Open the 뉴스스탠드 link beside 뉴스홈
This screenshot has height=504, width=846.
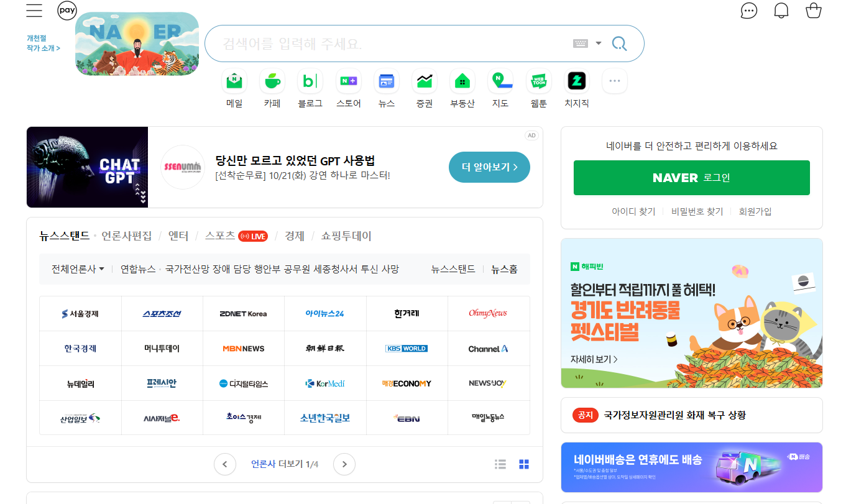coord(453,269)
